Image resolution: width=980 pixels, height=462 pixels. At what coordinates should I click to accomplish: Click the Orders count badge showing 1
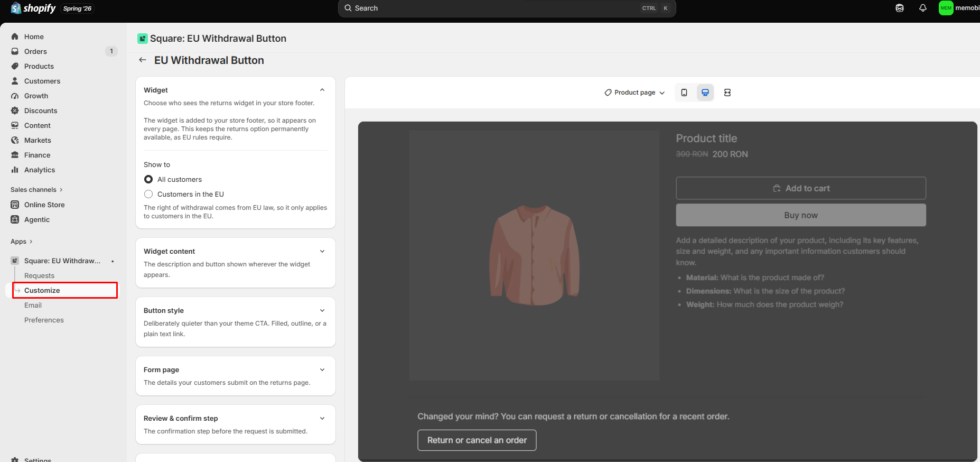[x=111, y=51]
